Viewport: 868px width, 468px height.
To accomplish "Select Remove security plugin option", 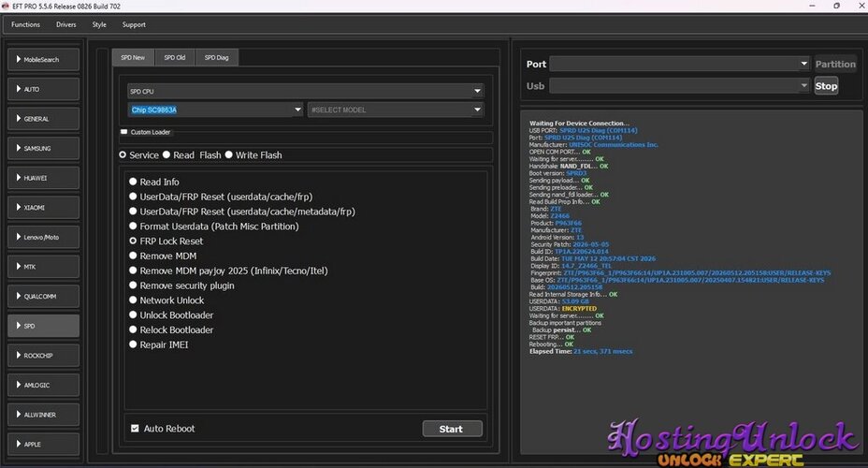I will coord(133,285).
